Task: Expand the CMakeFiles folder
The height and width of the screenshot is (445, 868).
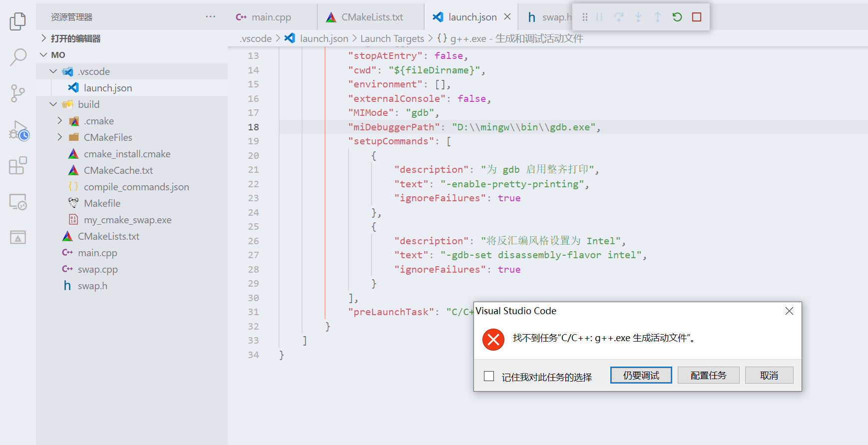Action: [x=132, y=137]
